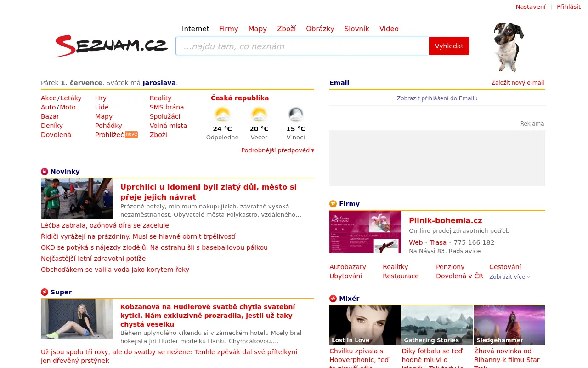Show Email login via Zobrazit přihlášení
Screen dimensions: 588x368
tap(437, 98)
